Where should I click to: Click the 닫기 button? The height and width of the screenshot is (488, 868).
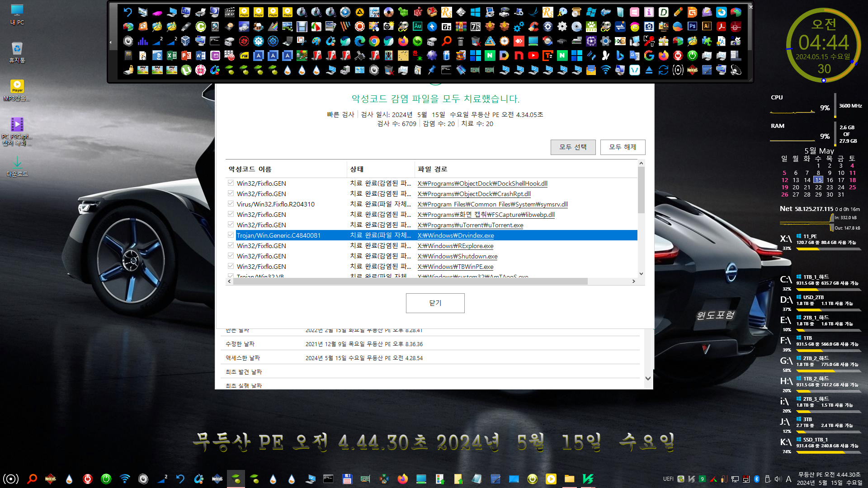click(435, 303)
